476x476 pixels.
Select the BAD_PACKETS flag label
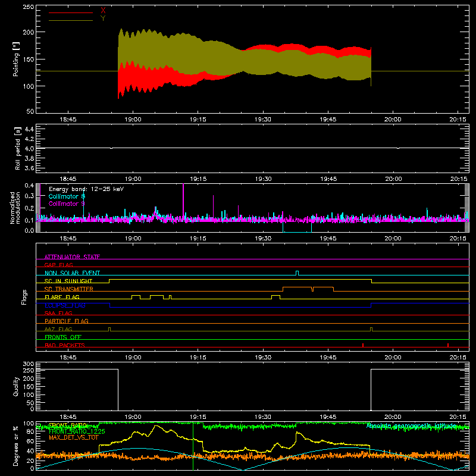pos(65,345)
